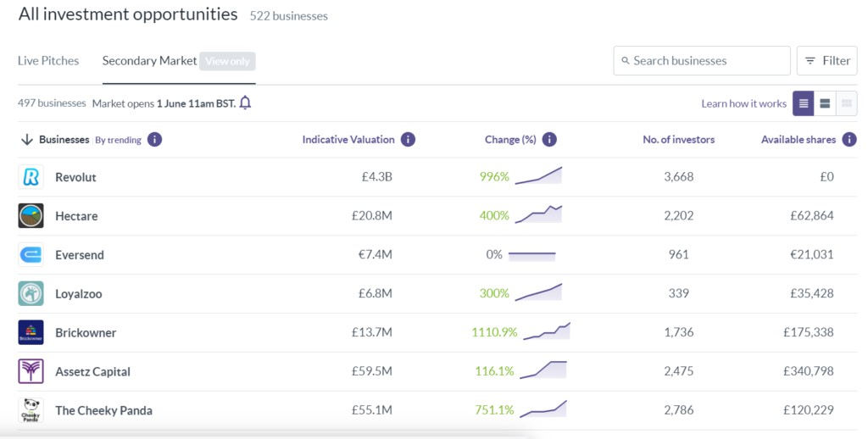
Task: Click Brickowner's change trend sparkline
Action: pyautogui.click(x=547, y=331)
